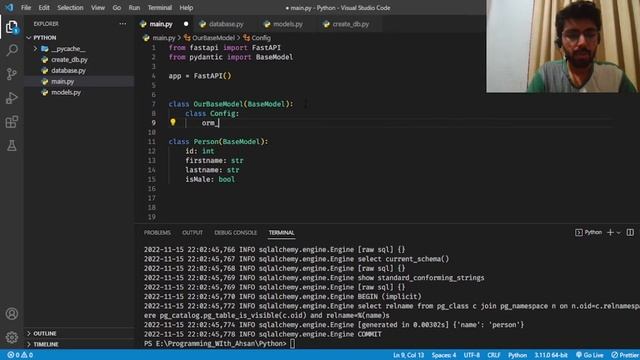Click Python language mode in status bar
The image size is (640, 360).
[517, 355]
